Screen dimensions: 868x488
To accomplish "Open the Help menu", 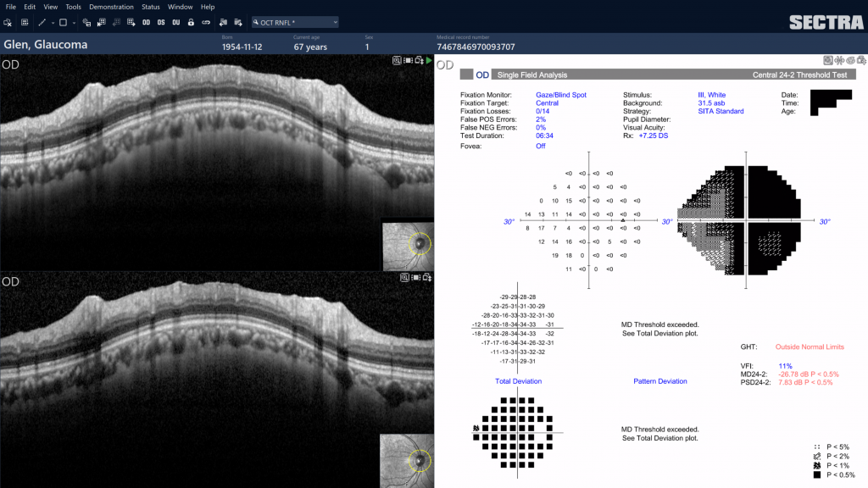I will (x=208, y=7).
